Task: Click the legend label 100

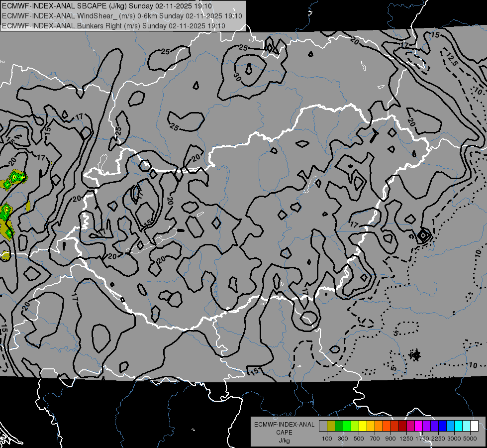Action: [x=327, y=439]
